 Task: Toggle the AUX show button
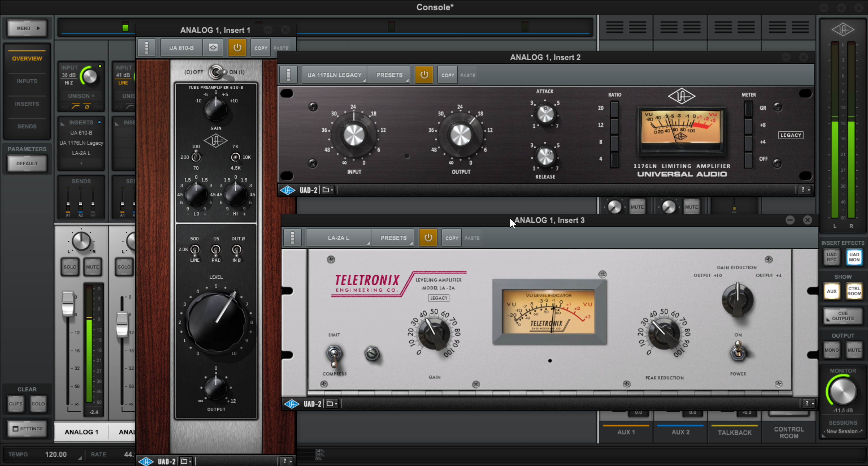[831, 291]
